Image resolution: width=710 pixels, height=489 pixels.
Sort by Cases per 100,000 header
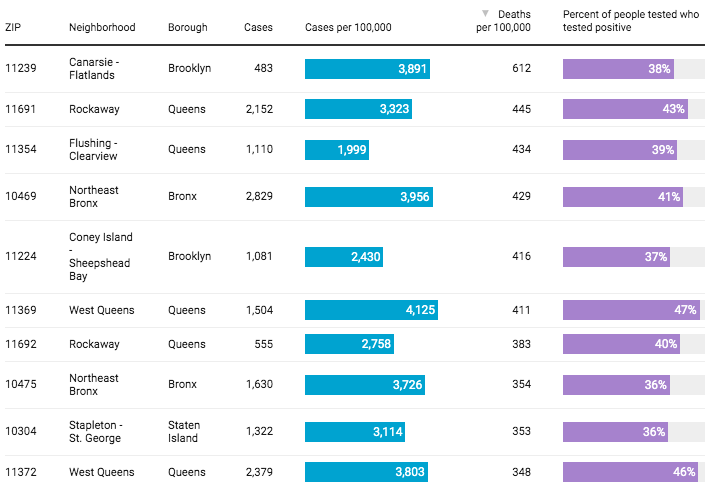point(348,27)
